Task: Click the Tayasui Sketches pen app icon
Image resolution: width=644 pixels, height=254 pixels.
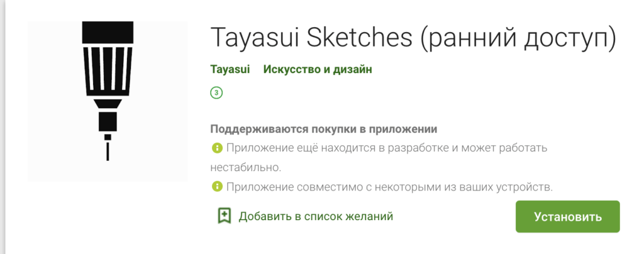Action: [108, 101]
